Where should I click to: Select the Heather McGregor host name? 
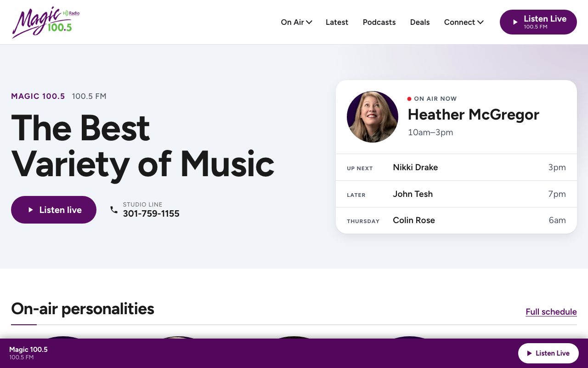(474, 114)
